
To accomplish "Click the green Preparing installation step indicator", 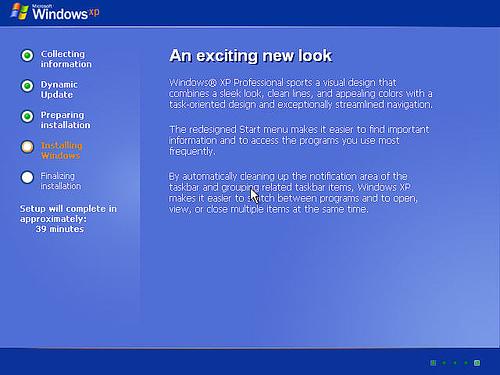I will (x=27, y=116).
